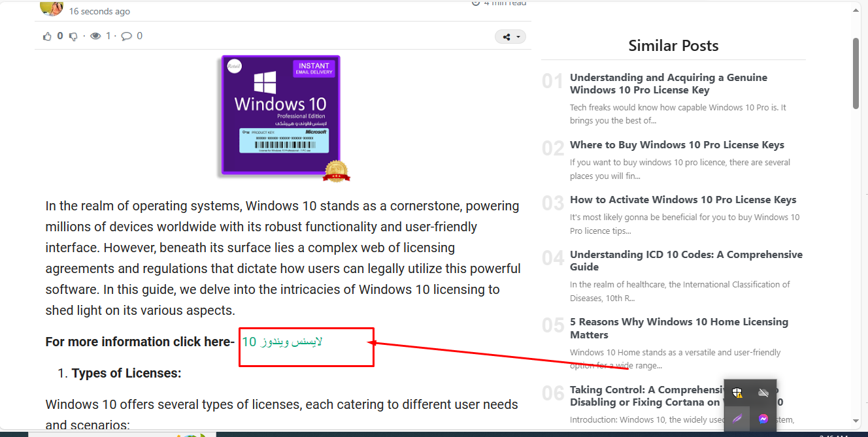Click the page vertical scrollbar thumb

click(x=856, y=73)
